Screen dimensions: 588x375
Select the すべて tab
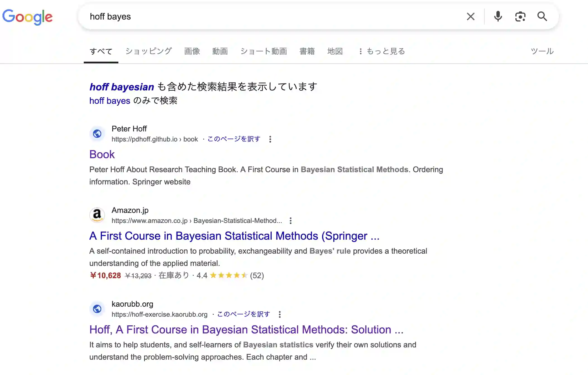101,51
